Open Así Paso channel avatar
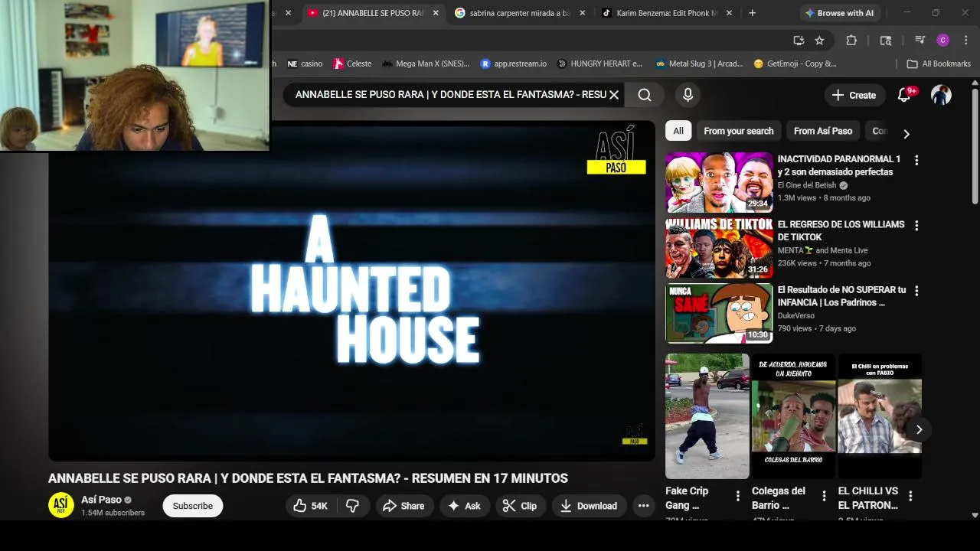 [61, 505]
